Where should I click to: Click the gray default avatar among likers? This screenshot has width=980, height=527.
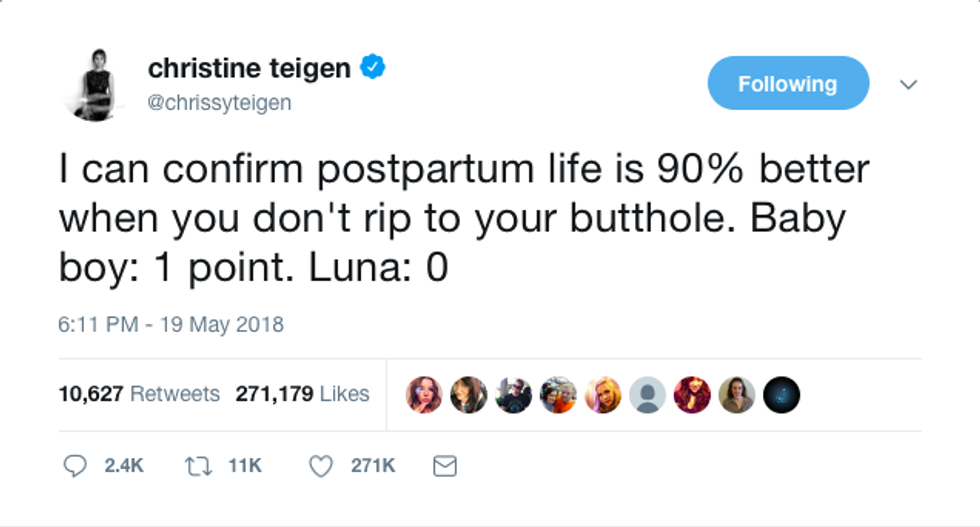647,395
